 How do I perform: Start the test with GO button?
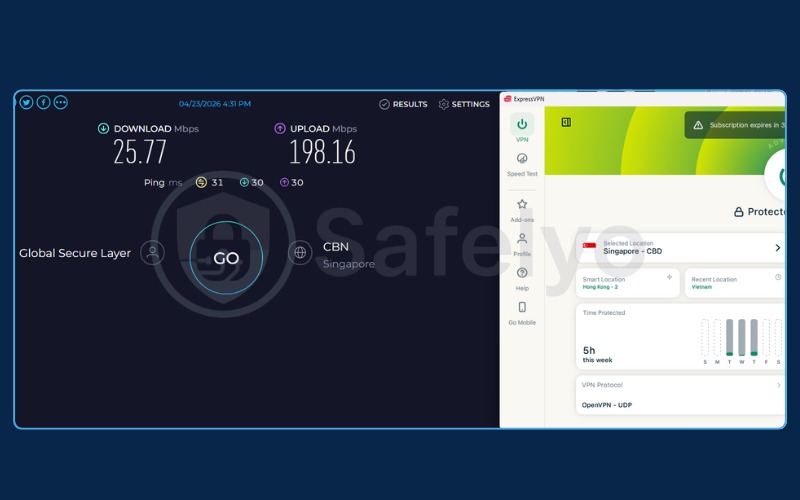[x=226, y=258]
